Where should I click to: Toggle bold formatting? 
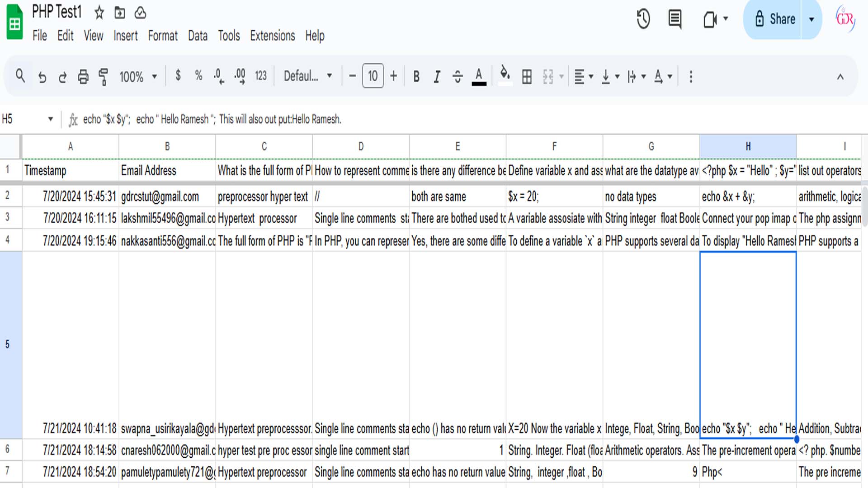[416, 76]
